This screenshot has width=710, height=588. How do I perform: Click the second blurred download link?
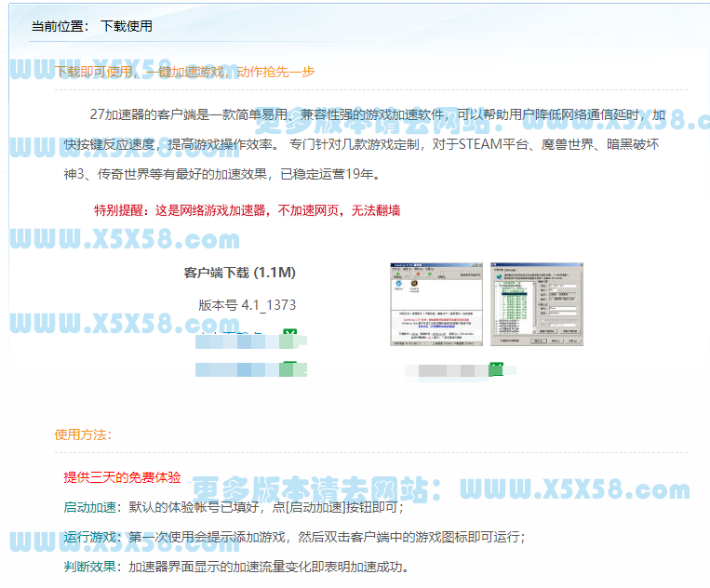(x=237, y=369)
